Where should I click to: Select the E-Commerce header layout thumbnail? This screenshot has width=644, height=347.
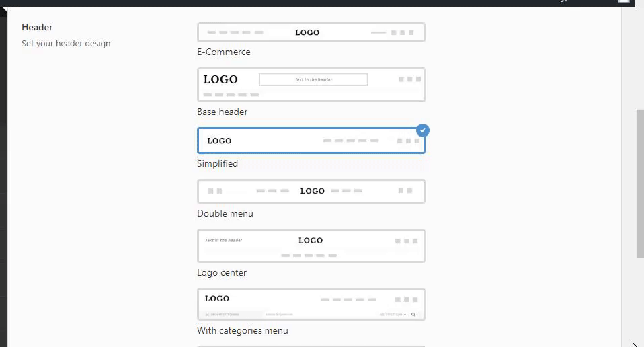tap(311, 32)
